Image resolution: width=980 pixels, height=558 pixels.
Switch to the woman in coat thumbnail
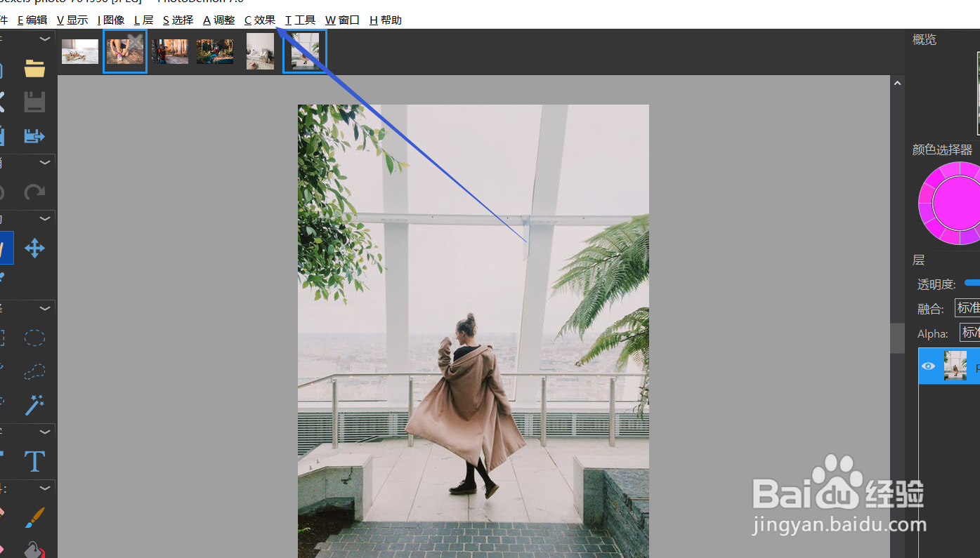click(305, 51)
